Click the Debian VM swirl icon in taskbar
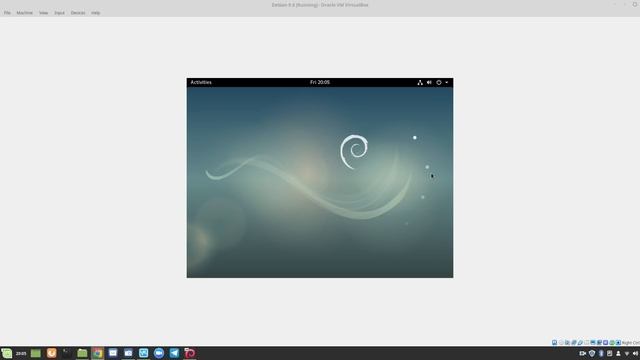Viewport: 640px width, 360px height. click(190, 353)
